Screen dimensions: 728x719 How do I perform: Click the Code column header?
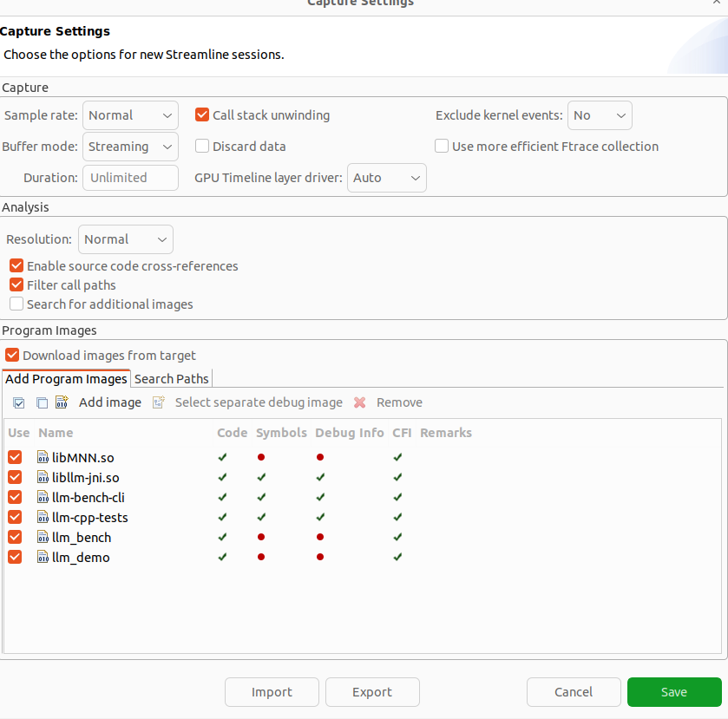pos(233,433)
